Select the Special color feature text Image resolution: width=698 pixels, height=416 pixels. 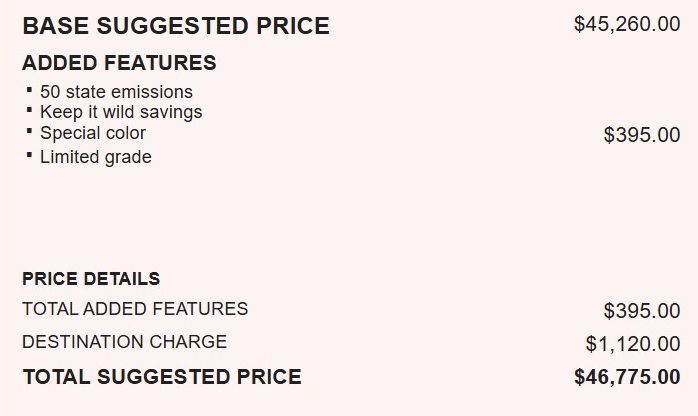(x=93, y=133)
